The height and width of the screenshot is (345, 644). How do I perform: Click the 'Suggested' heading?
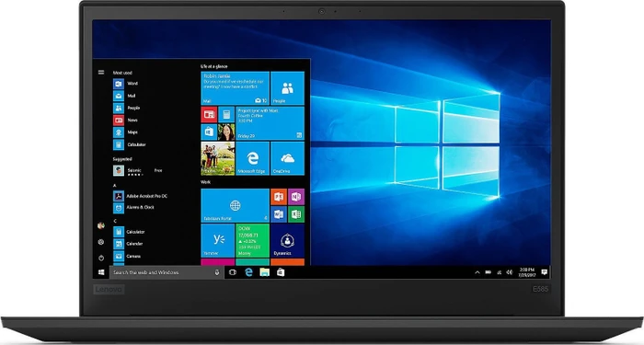point(122,159)
